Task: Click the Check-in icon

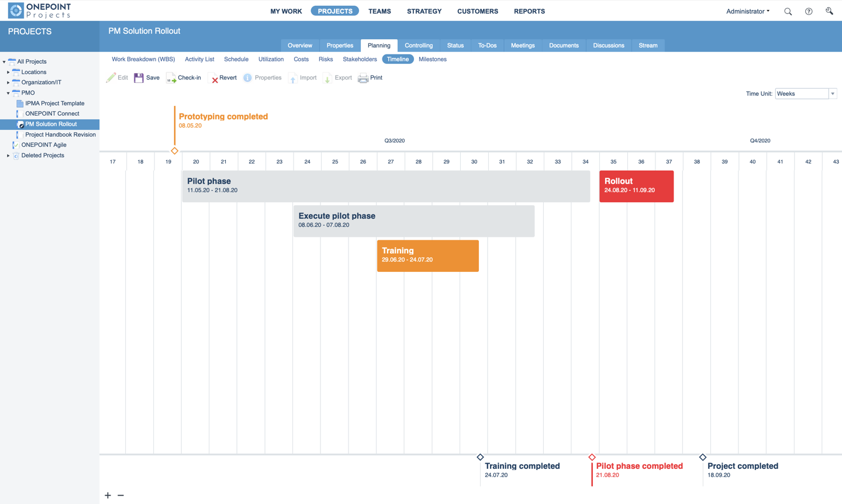Action: 171,77
